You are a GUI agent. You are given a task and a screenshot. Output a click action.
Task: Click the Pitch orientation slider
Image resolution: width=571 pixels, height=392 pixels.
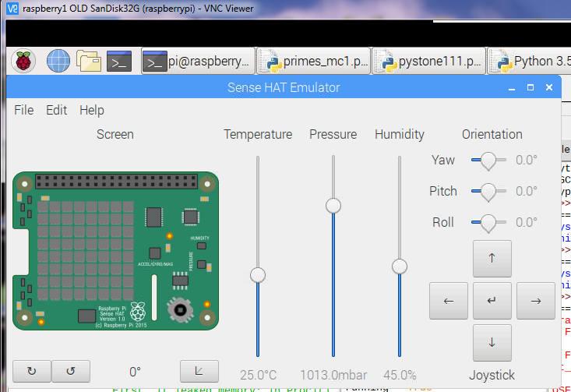(x=488, y=192)
